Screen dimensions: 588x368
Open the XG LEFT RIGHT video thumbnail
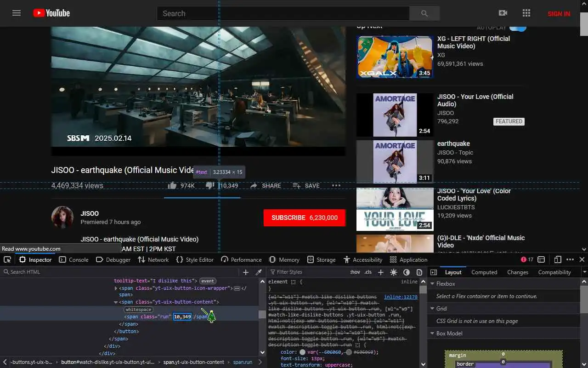coord(395,57)
